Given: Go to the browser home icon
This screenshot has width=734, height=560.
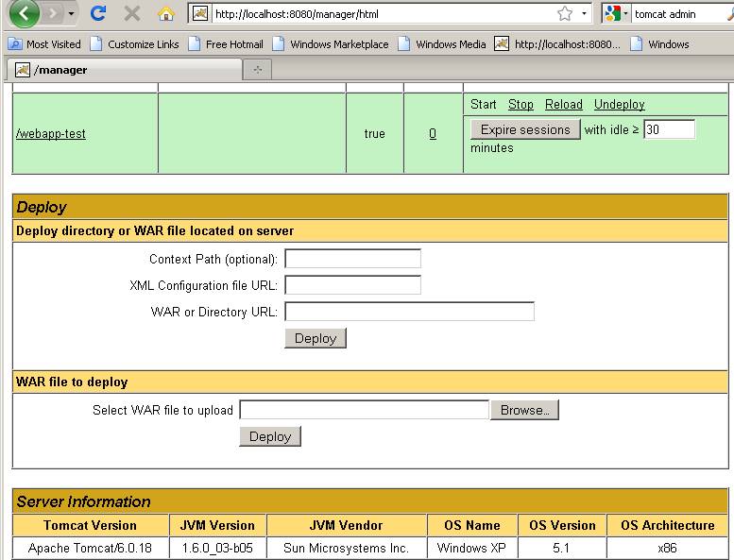Looking at the screenshot, I should 165,13.
